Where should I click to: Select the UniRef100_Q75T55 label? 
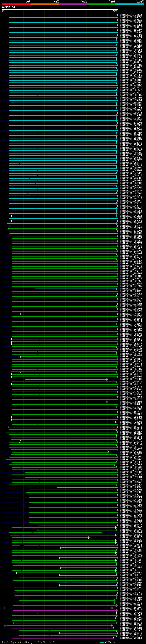pos(131,85)
